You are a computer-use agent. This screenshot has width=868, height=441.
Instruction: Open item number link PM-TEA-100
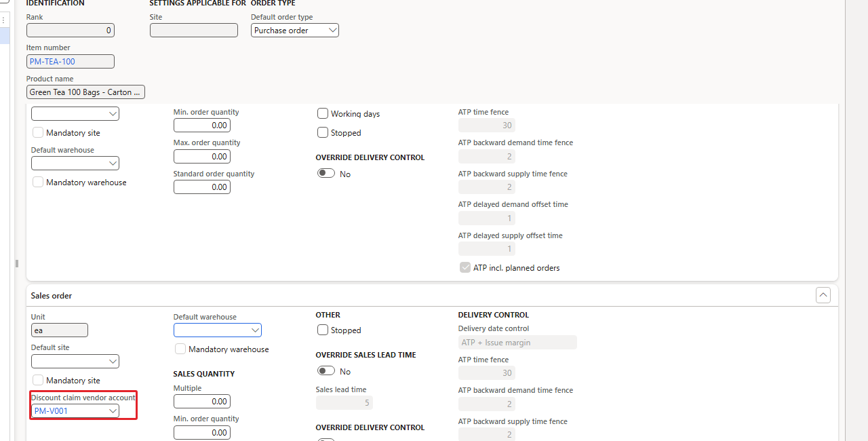pos(52,62)
